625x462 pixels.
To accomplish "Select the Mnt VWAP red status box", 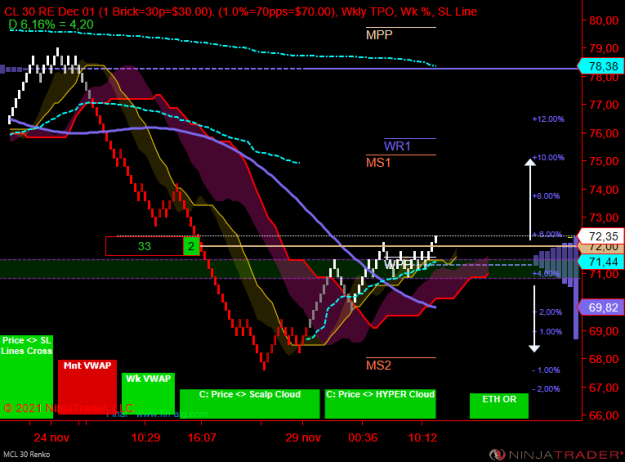I will (x=87, y=387).
